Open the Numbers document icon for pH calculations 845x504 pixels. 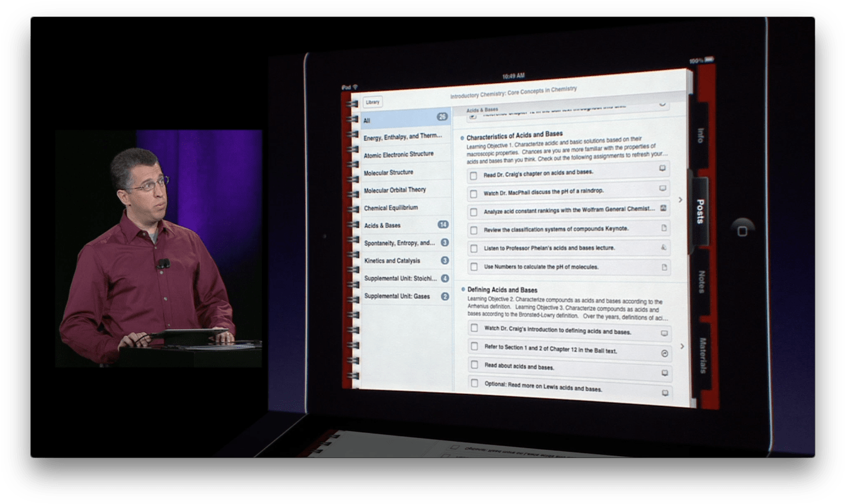(666, 267)
